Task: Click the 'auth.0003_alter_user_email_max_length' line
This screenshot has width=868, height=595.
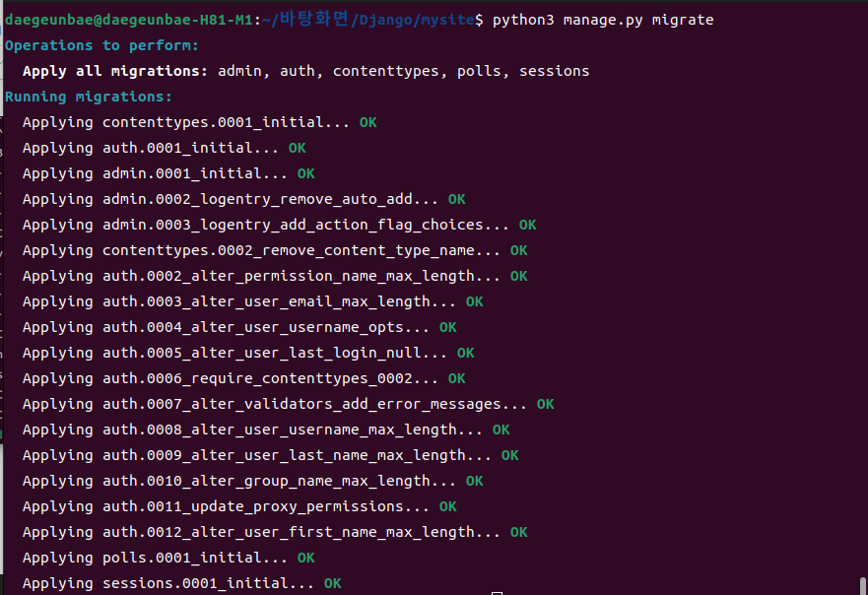Action: point(252,301)
